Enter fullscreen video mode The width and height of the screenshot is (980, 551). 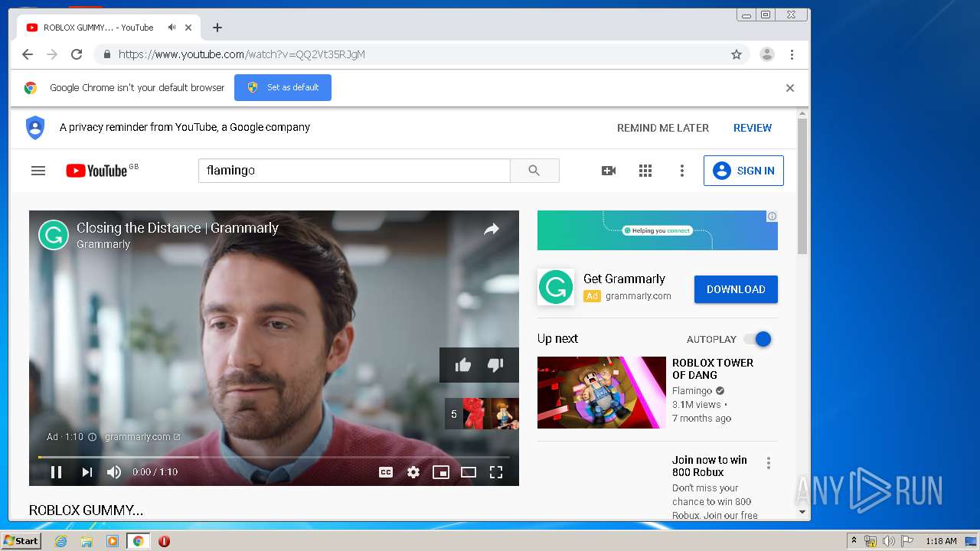(x=496, y=472)
